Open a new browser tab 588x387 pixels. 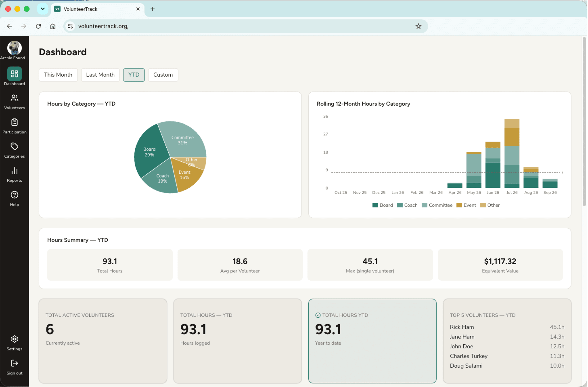152,9
